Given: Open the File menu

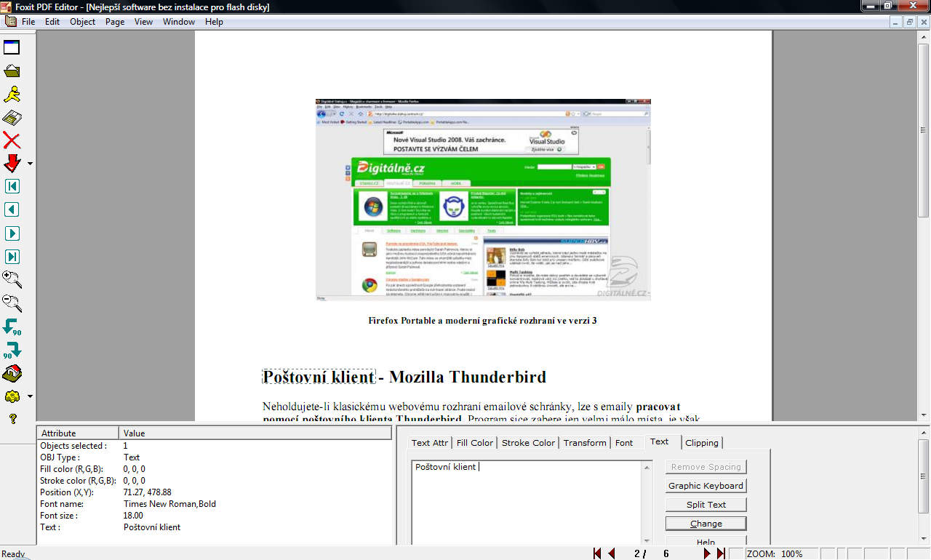Looking at the screenshot, I should tap(28, 22).
